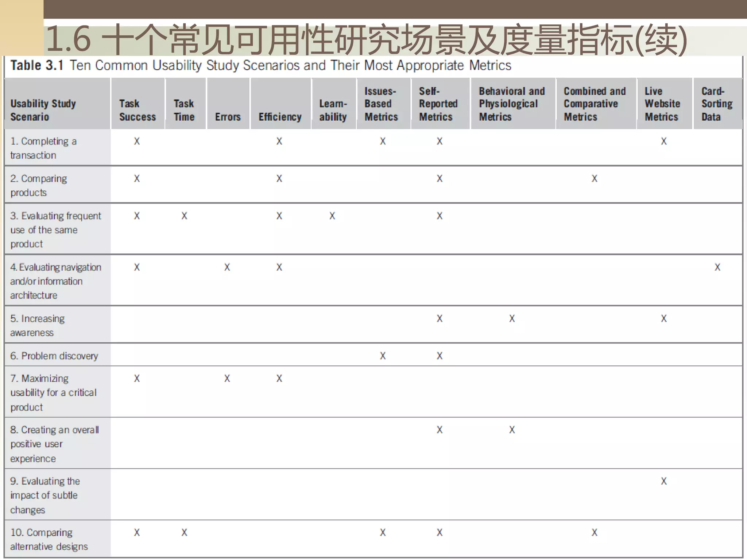Image resolution: width=747 pixels, height=560 pixels.
Task: Select row '4. Evaluating navigation and/or information architecture'
Action: (373, 280)
